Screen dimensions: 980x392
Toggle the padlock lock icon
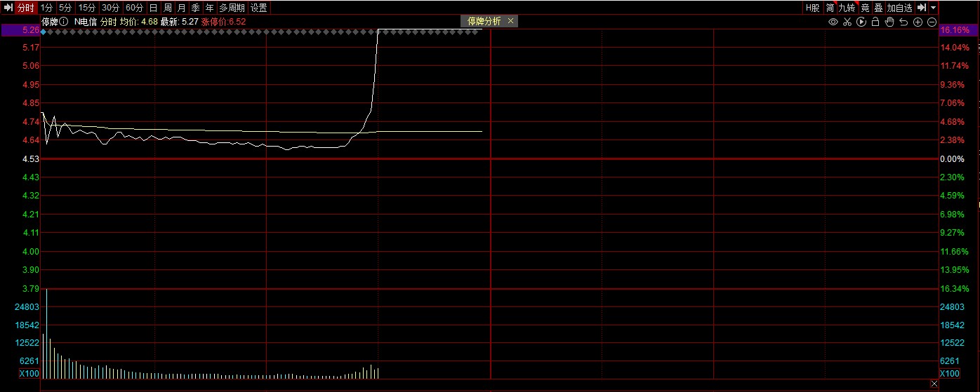click(875, 22)
